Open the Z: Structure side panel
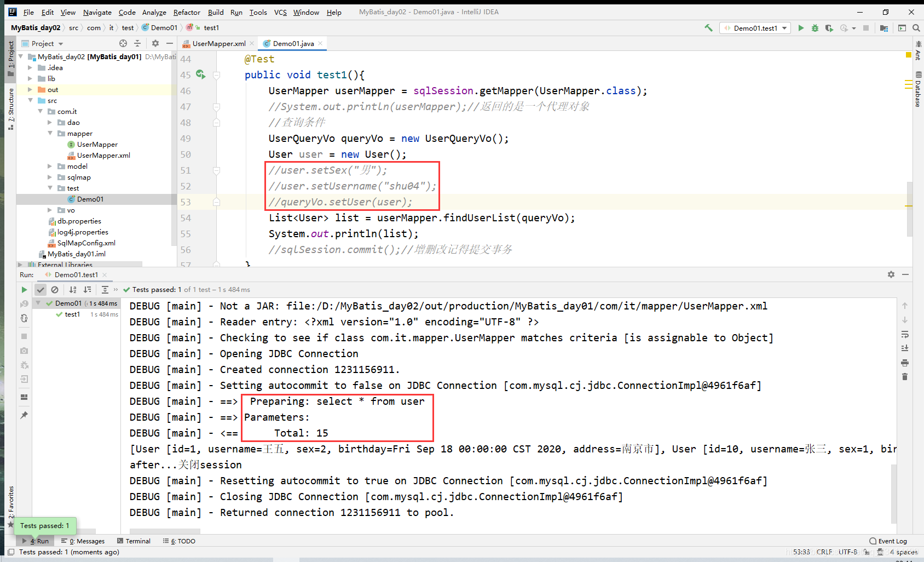The width and height of the screenshot is (924, 562). point(10,108)
